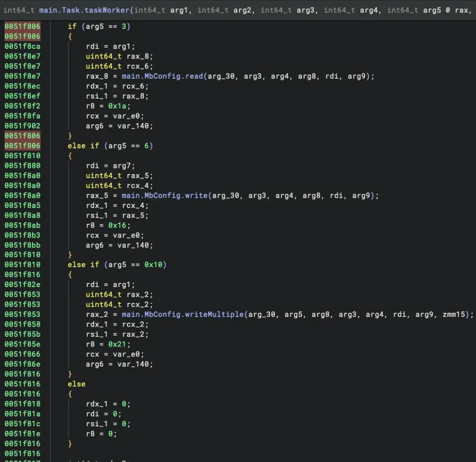Click address 0051f8f2 in the gutter
Viewport: 476px width, 462px height.
(x=22, y=106)
